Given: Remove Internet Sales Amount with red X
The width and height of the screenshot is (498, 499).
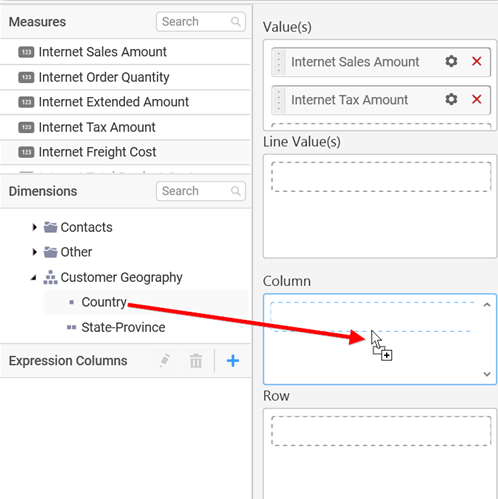Looking at the screenshot, I should click(477, 61).
